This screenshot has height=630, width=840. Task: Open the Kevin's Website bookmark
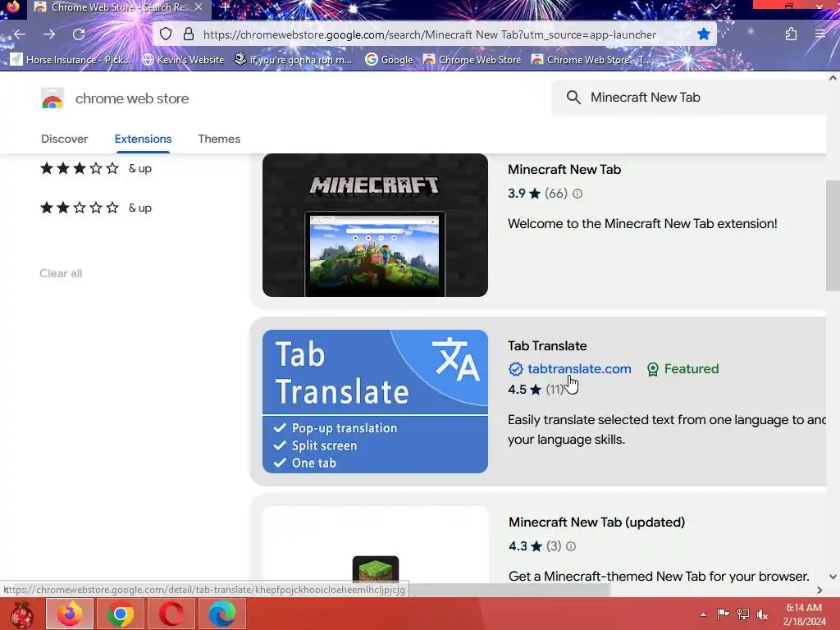coord(183,59)
